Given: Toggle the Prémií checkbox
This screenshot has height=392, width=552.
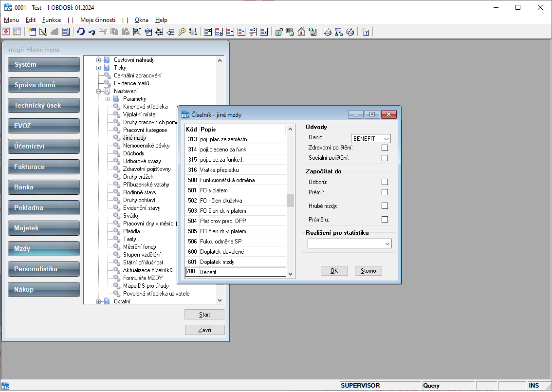Looking at the screenshot, I should coord(385,192).
